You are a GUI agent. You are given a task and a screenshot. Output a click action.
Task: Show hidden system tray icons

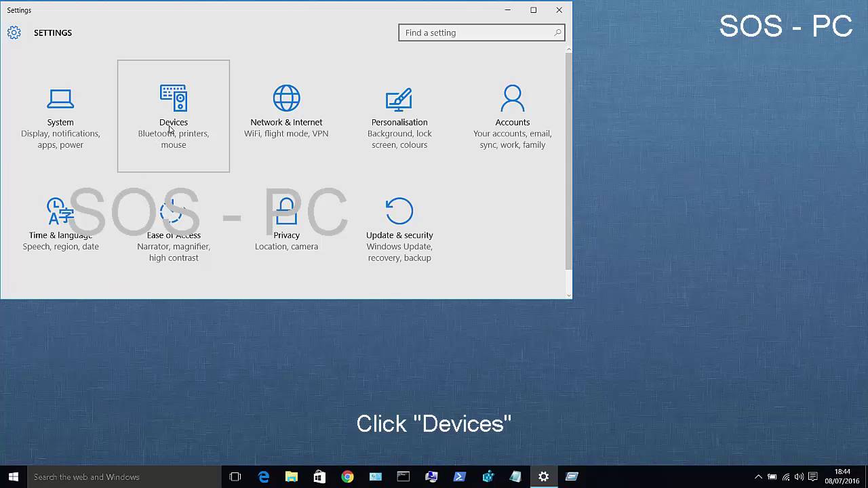(758, 476)
